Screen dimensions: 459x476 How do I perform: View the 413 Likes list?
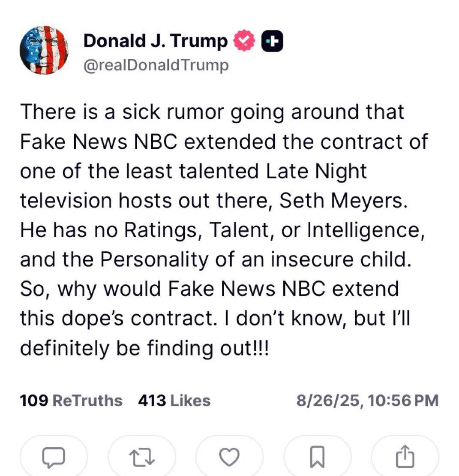174,401
